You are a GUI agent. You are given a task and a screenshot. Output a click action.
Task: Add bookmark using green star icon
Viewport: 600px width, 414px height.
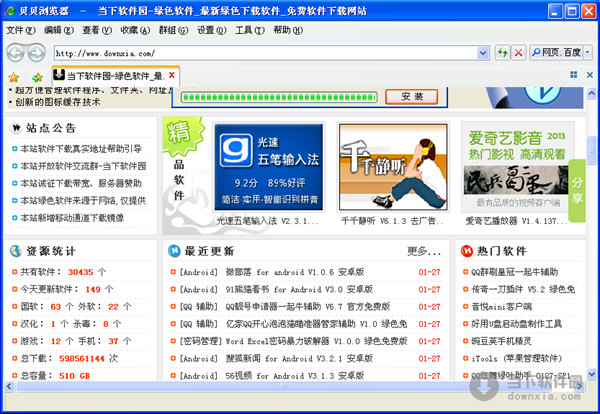[37, 77]
